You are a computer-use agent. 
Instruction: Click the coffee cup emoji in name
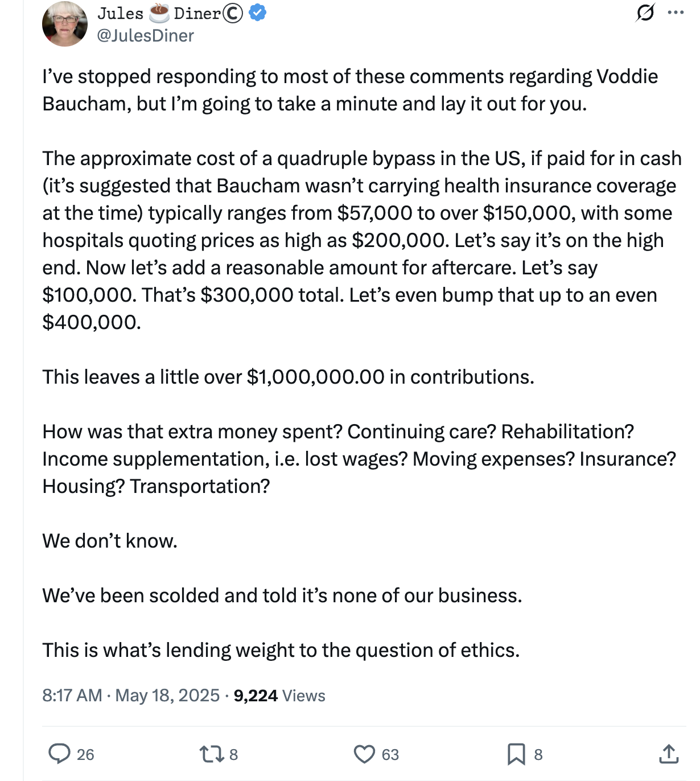(x=159, y=13)
